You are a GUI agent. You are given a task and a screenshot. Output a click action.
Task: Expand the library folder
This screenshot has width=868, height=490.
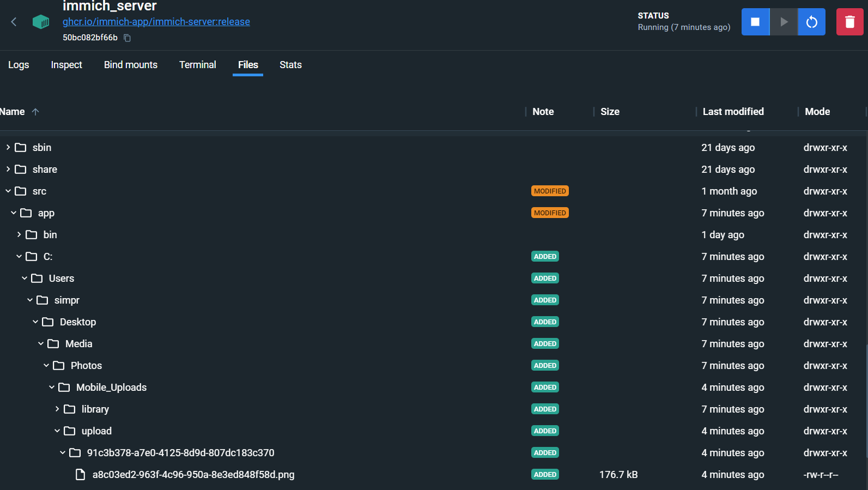pos(57,409)
